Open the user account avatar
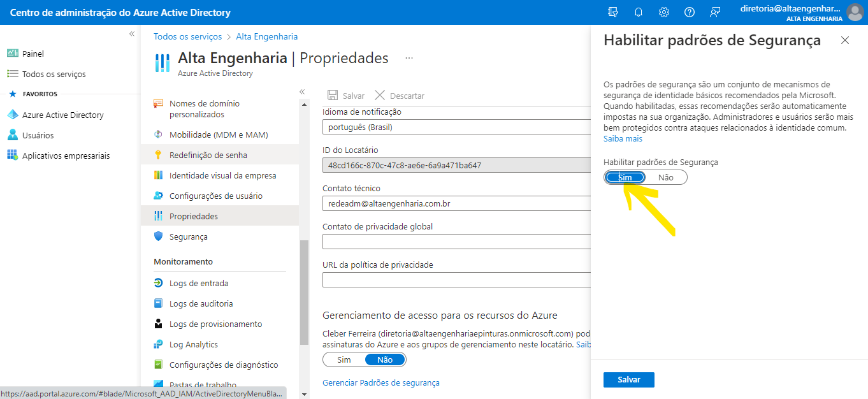 point(855,12)
